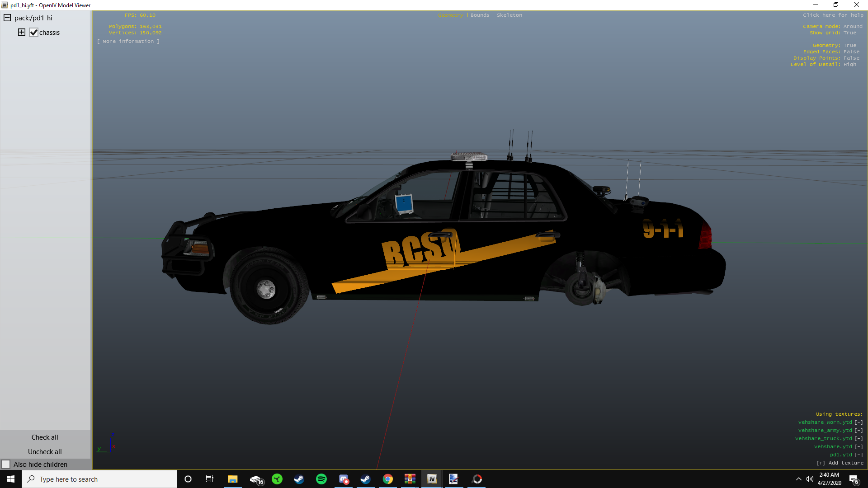Uncheck the chassis visibility checkbox
Image resolution: width=868 pixels, height=488 pixels.
[x=34, y=33]
